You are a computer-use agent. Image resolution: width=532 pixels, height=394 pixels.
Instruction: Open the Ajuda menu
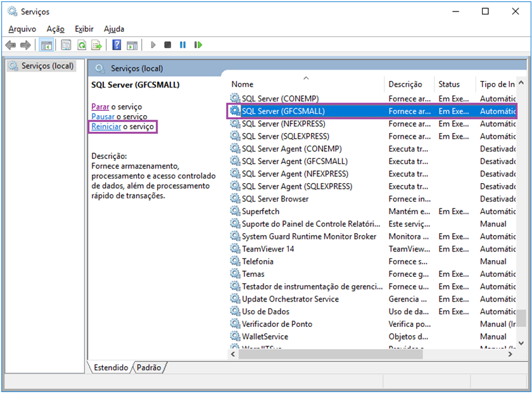114,29
